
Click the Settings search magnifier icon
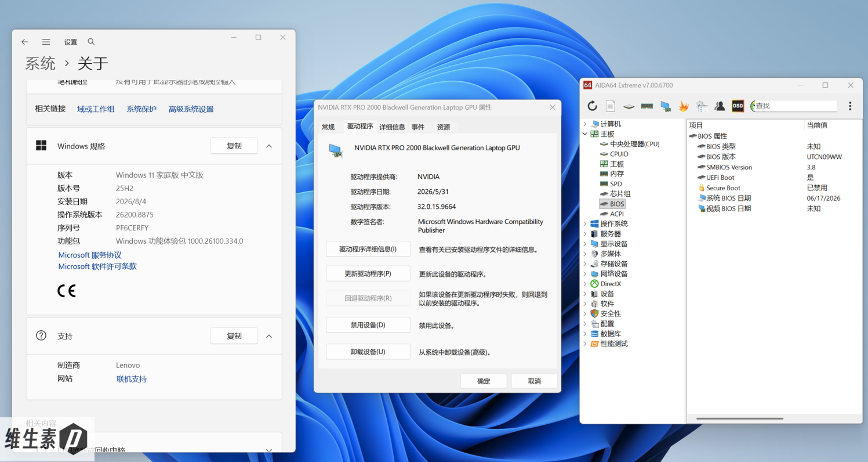click(91, 42)
